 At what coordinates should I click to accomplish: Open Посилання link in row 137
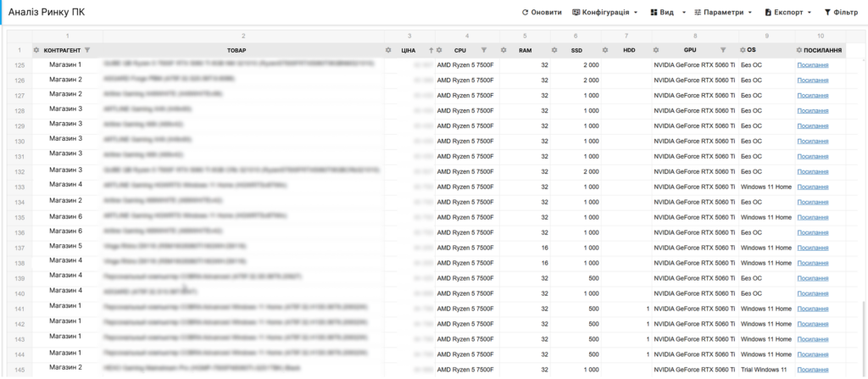(813, 248)
